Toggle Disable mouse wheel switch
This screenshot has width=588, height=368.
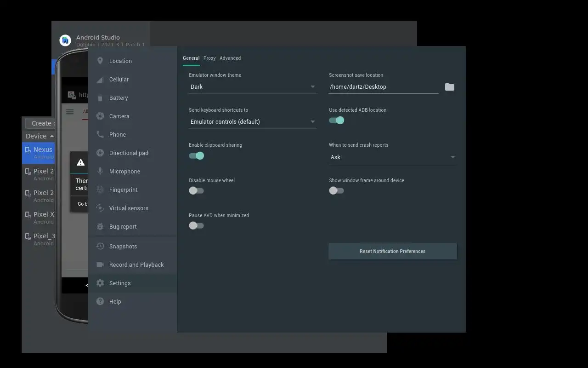[196, 190]
